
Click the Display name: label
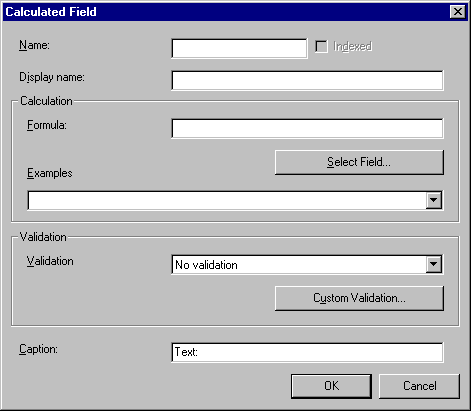(x=52, y=77)
